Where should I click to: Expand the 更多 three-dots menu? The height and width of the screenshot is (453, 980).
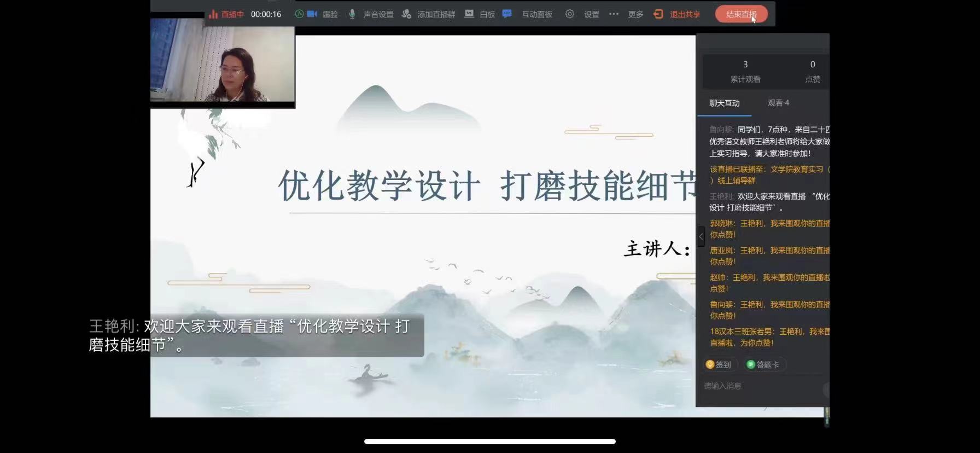tap(614, 14)
